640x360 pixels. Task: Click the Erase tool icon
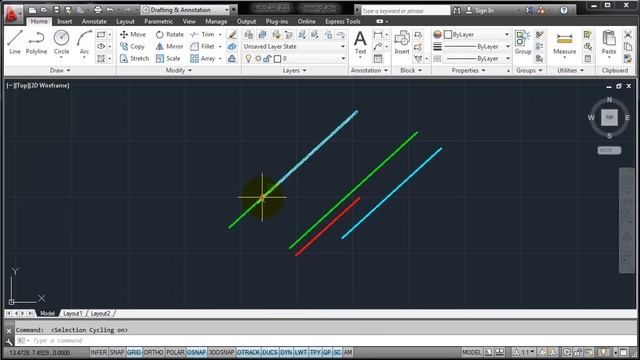[232, 35]
